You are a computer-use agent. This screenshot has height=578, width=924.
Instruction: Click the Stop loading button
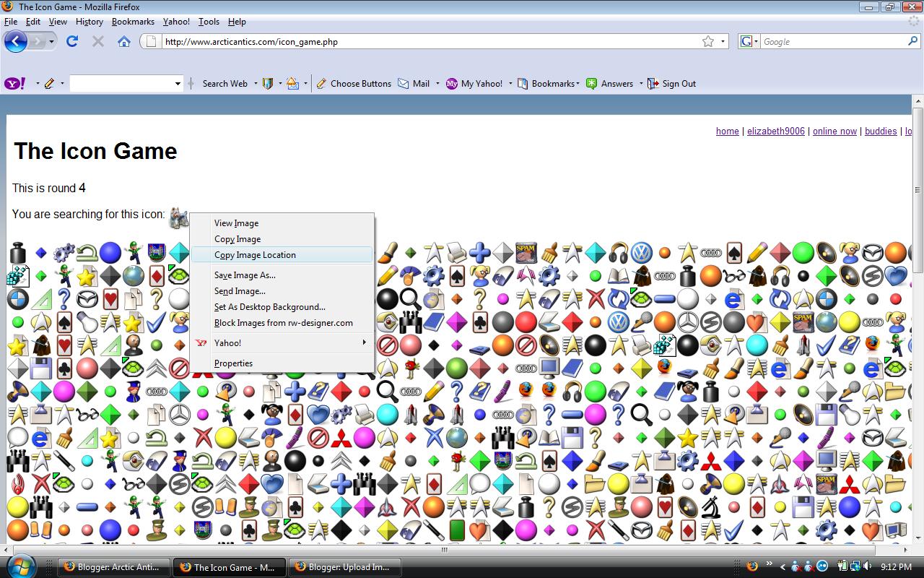(98, 41)
